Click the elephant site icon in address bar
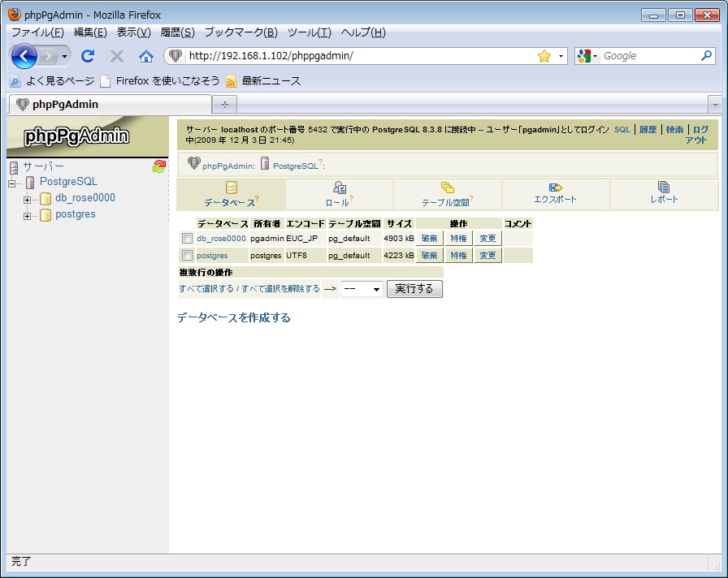Image resolution: width=728 pixels, height=578 pixels. click(175, 56)
